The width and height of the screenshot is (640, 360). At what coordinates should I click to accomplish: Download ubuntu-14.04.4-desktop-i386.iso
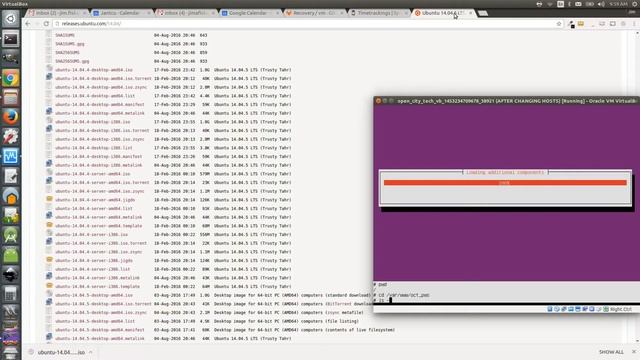93,122
